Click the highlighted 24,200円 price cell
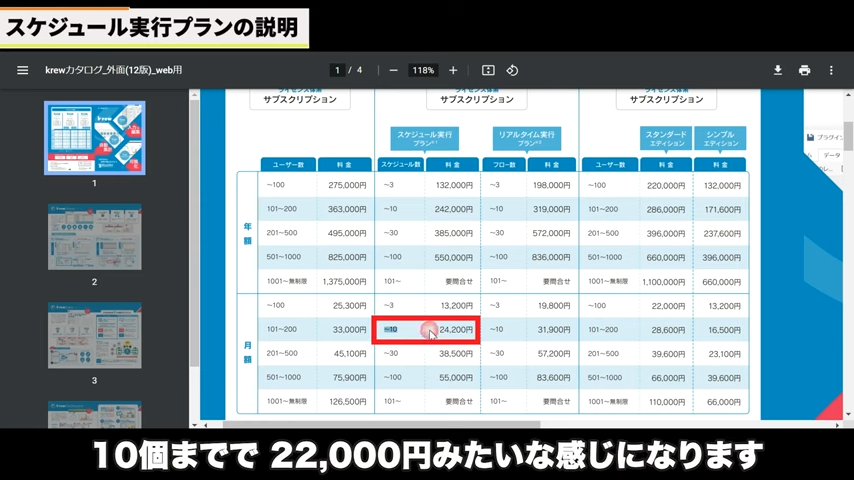854x480 pixels. [x=456, y=330]
